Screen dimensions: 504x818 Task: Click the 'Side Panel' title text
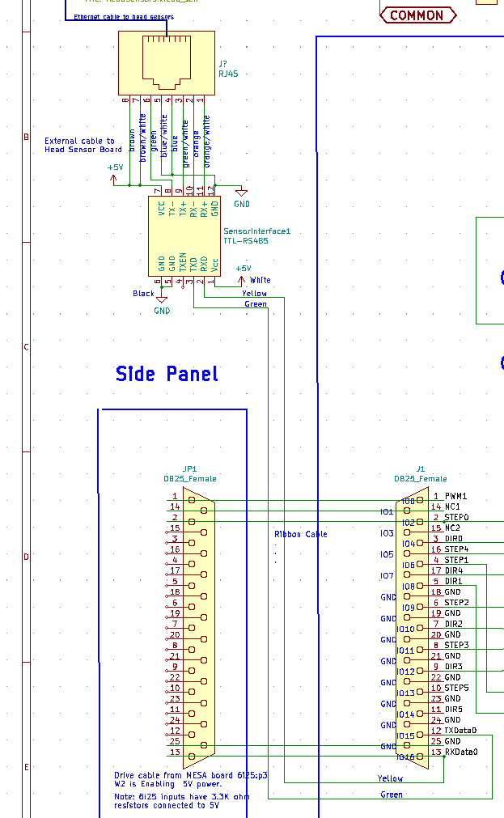(x=167, y=374)
